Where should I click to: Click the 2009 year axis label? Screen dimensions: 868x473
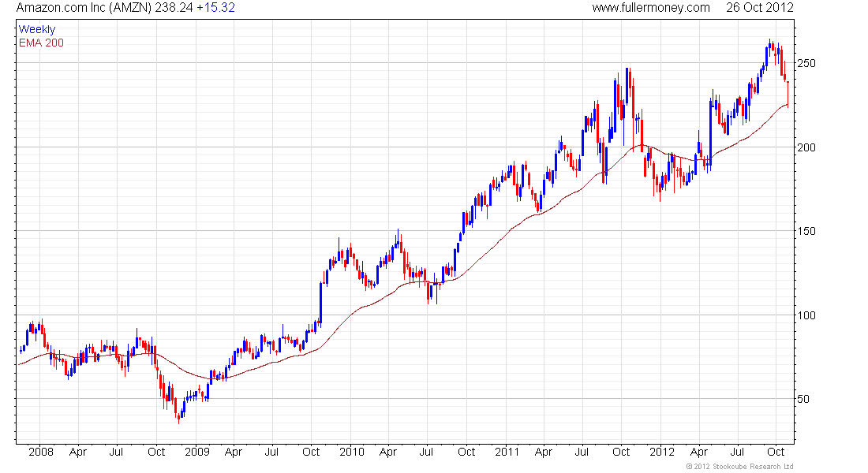[x=197, y=452]
